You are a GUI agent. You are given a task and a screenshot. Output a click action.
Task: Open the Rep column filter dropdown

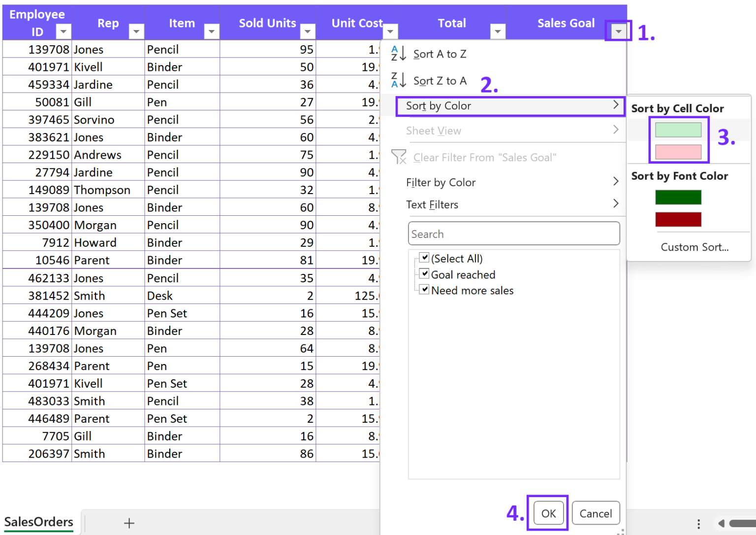(x=136, y=32)
